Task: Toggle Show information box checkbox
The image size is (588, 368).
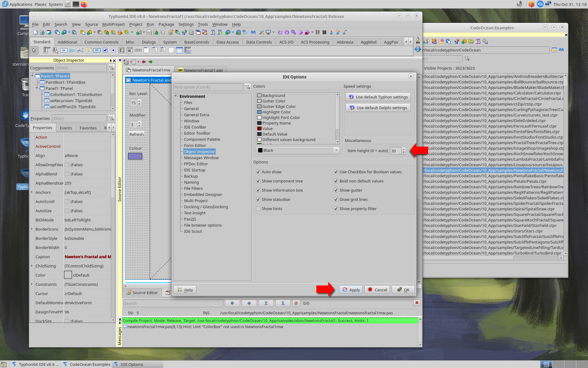Action: [x=258, y=190]
